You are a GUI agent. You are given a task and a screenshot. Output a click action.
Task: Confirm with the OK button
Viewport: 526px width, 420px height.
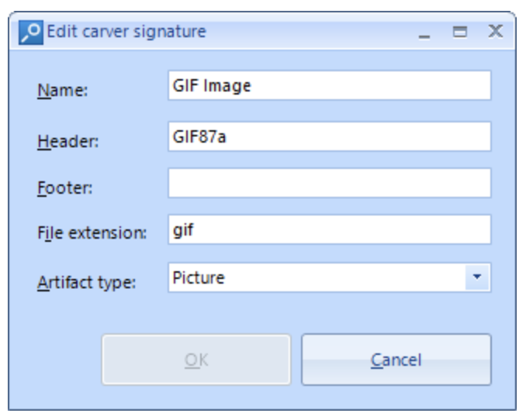(196, 360)
